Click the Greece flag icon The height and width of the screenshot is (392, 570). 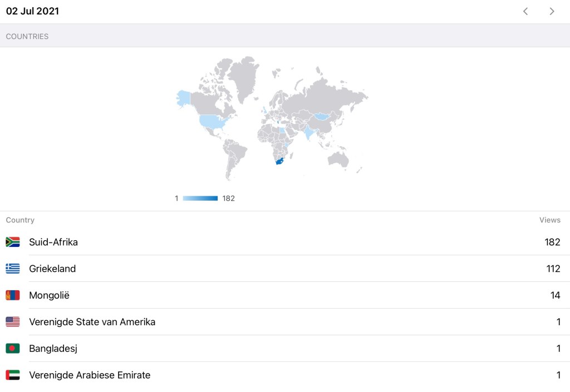(13, 269)
